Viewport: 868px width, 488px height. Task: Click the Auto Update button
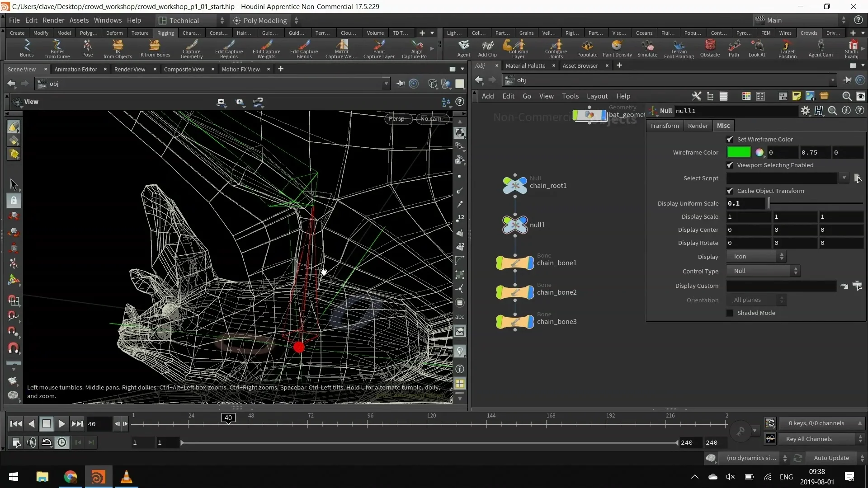pos(832,458)
